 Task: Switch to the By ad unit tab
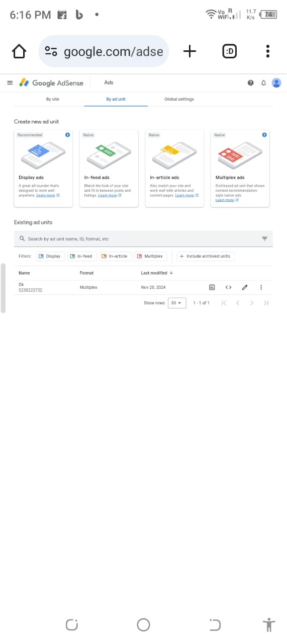[116, 99]
